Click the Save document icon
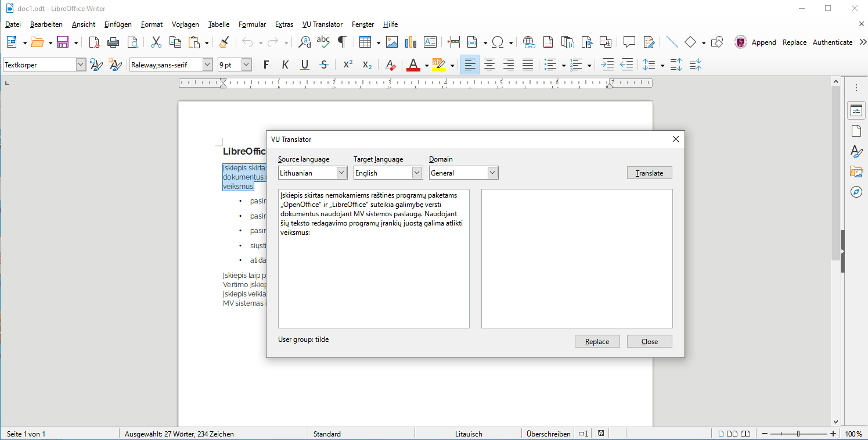 [x=63, y=42]
